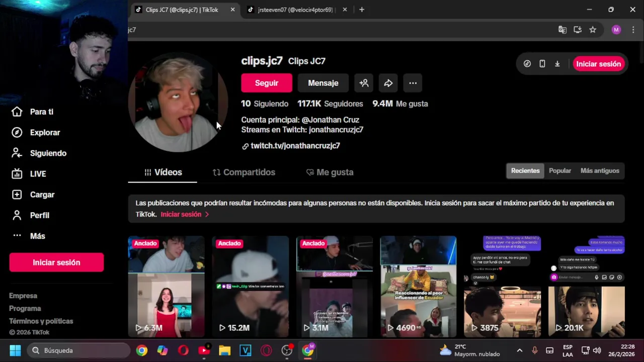This screenshot has width=644, height=362.
Task: Click the Cargar upload icon
Action: (x=17, y=195)
